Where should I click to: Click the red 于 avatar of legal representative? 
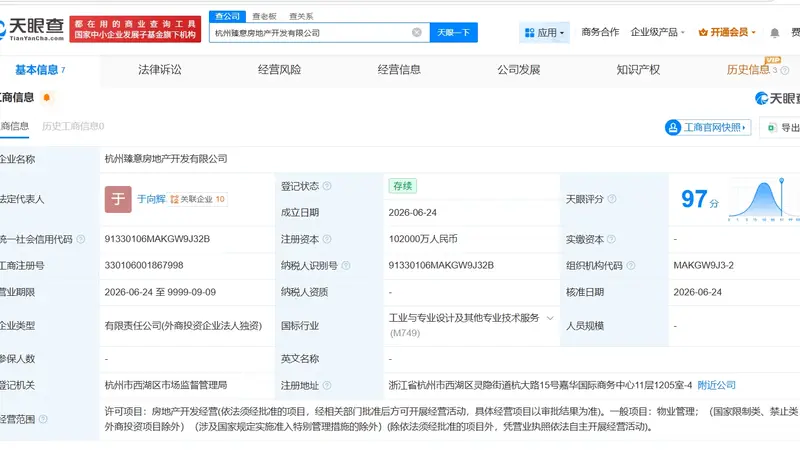coord(118,199)
